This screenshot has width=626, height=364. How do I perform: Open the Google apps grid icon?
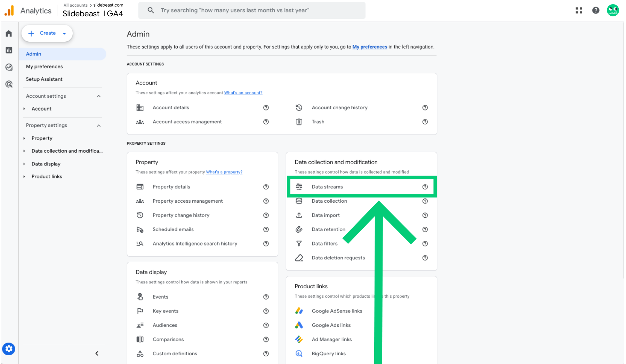[x=579, y=10]
